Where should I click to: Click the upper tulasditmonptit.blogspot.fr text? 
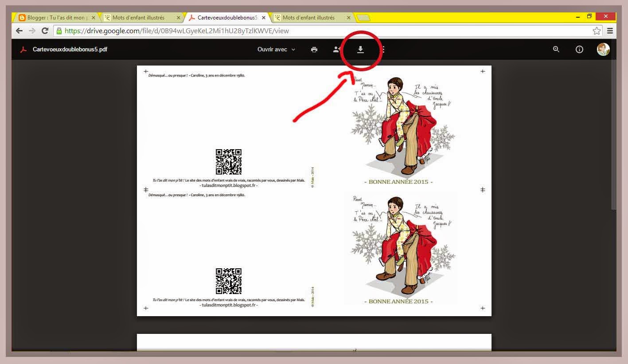click(229, 186)
